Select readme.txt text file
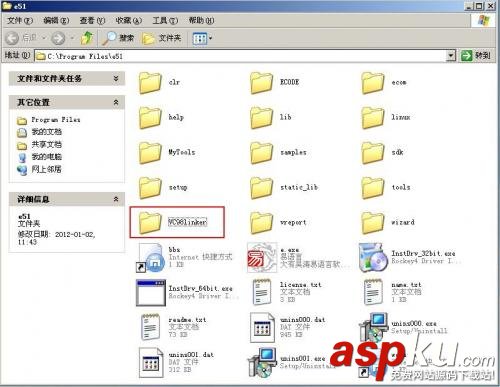Screen dimensions: 500x387 [150, 327]
